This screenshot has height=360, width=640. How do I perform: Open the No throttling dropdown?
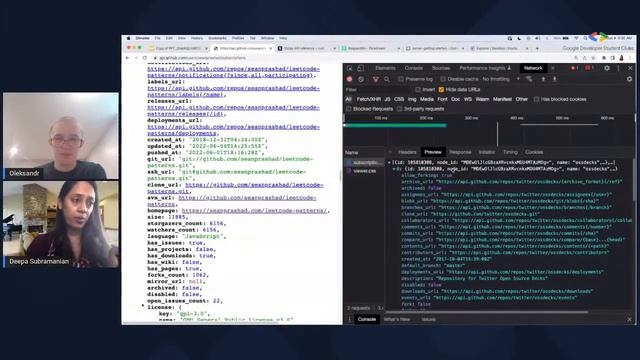click(501, 79)
